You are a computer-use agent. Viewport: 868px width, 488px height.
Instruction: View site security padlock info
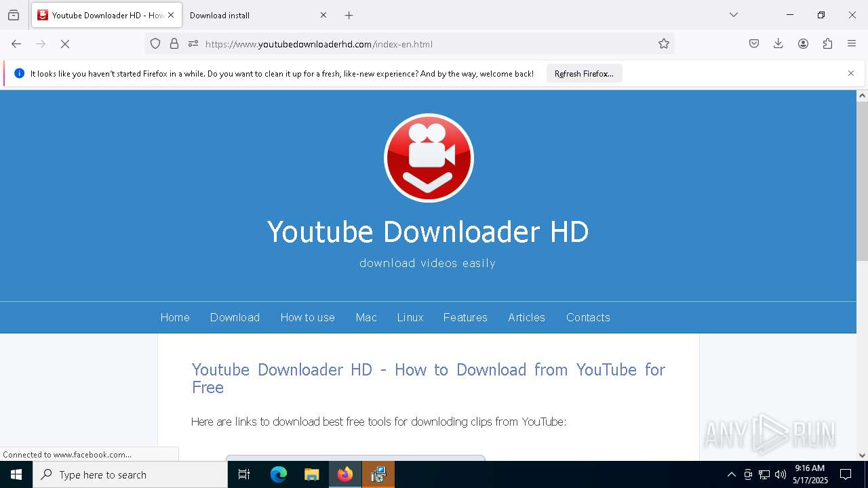coord(174,44)
